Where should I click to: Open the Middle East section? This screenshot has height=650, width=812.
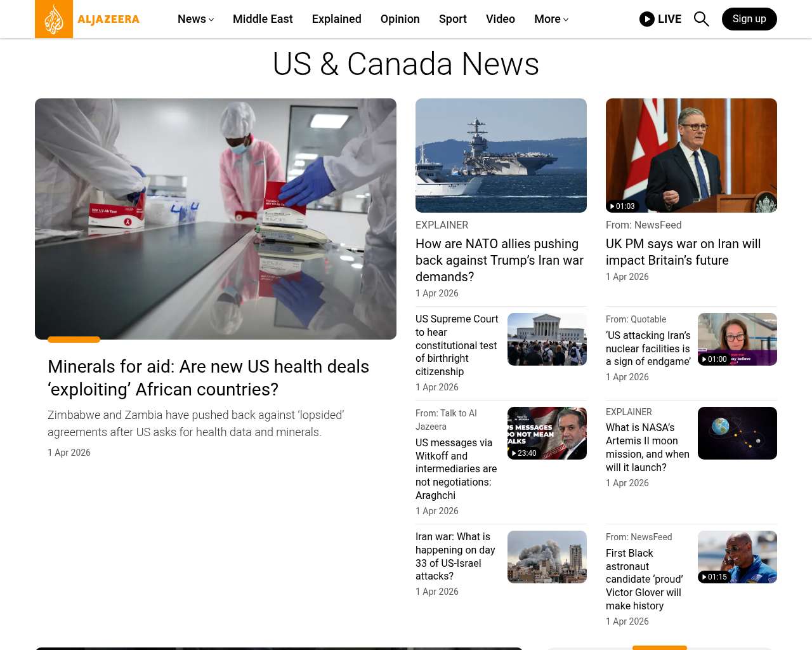pos(263,19)
